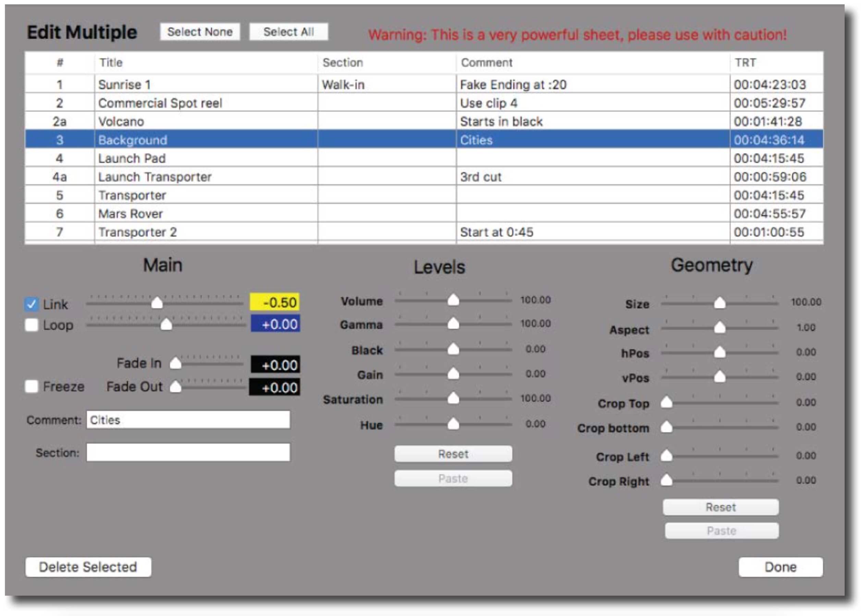Image resolution: width=863 pixels, height=616 pixels.
Task: Enable the Freeze checkbox
Action: tap(32, 386)
